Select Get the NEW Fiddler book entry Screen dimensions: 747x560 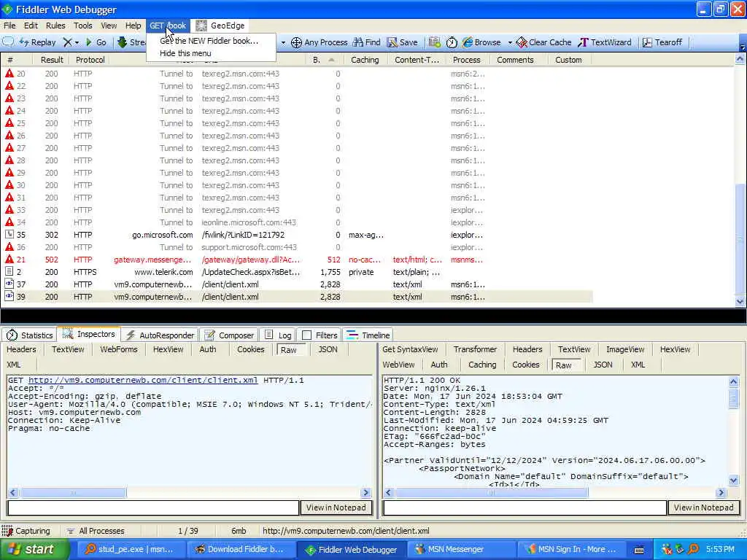point(209,41)
